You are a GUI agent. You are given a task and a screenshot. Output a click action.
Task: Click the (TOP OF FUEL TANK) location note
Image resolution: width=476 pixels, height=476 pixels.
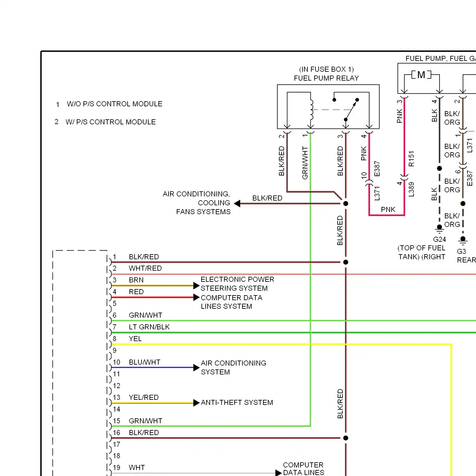422,252
